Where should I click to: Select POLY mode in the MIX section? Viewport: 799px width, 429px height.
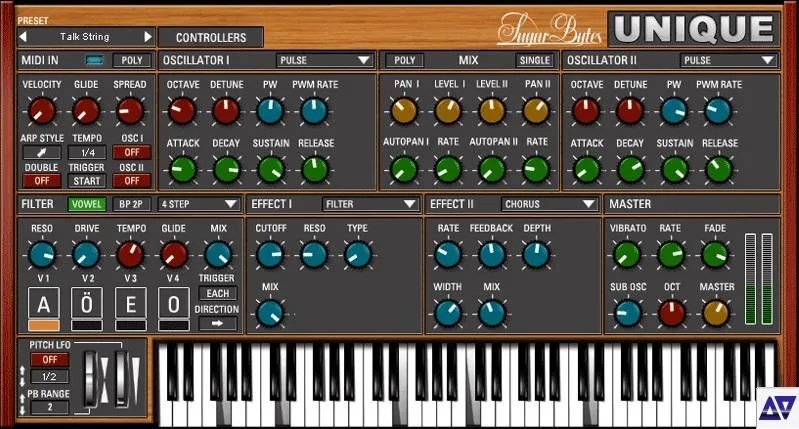405,61
